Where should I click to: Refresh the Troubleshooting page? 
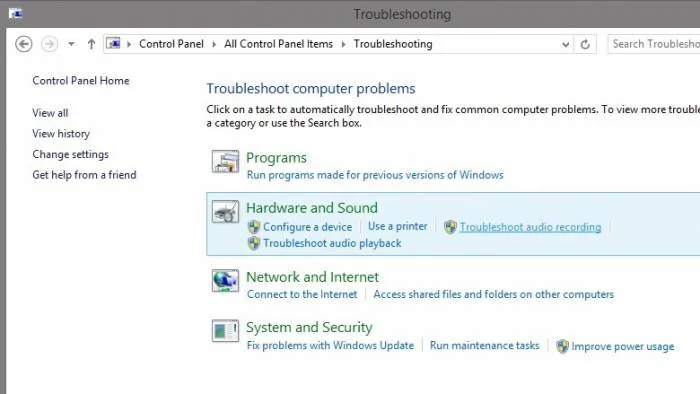[585, 44]
